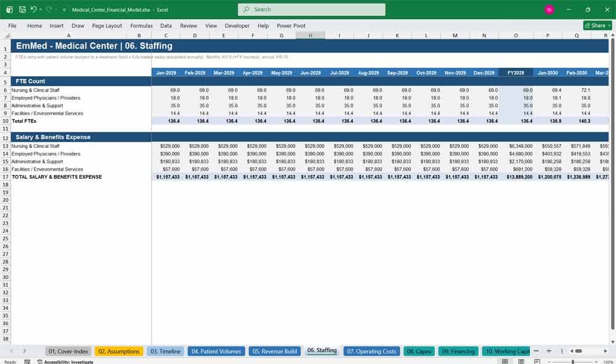Switch to the 01. Cover-Index sheet tab
Screen dimensions: 616x364
pos(68,351)
